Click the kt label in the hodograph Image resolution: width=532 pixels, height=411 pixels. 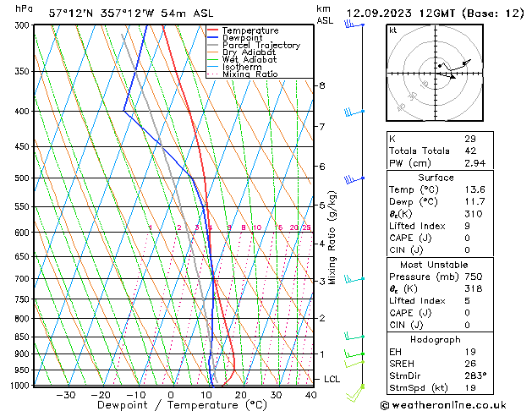tap(392, 30)
